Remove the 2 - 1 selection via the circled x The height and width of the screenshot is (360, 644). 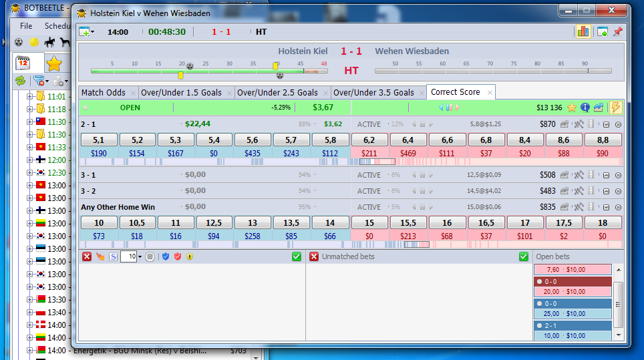pyautogui.click(x=618, y=124)
